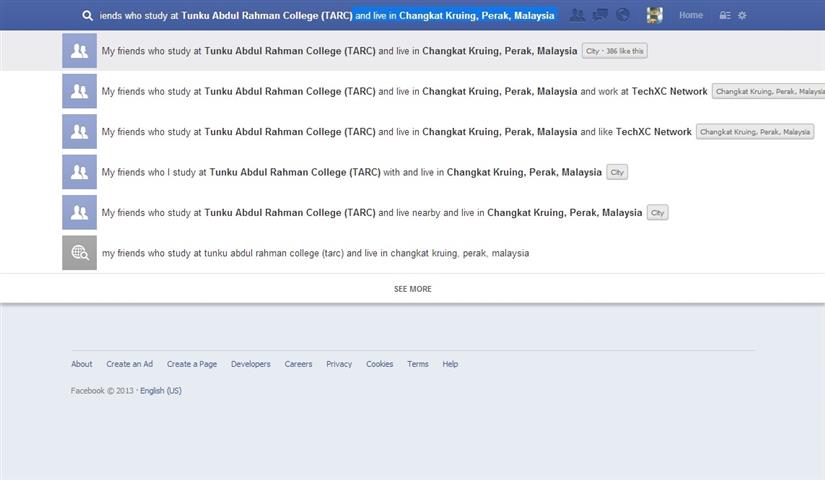The width and height of the screenshot is (825, 480).
Task: Click friends icon of 'live nearby' row
Action: point(79,213)
